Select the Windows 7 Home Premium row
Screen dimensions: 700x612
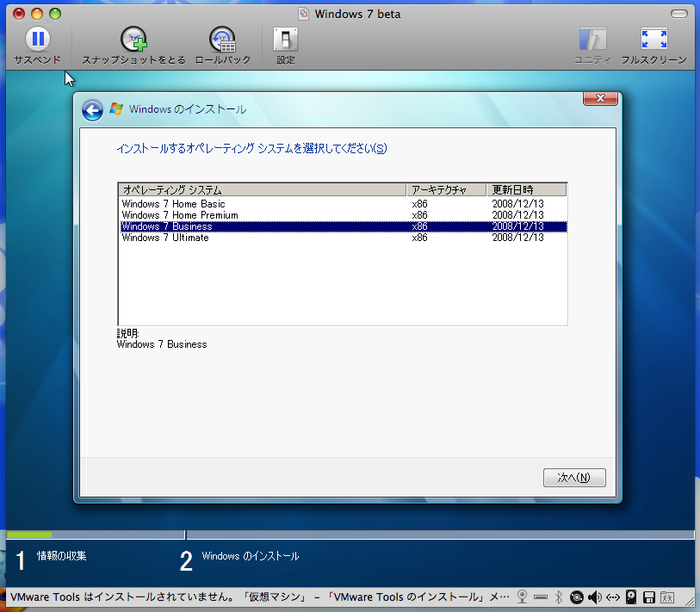pyautogui.click(x=343, y=215)
